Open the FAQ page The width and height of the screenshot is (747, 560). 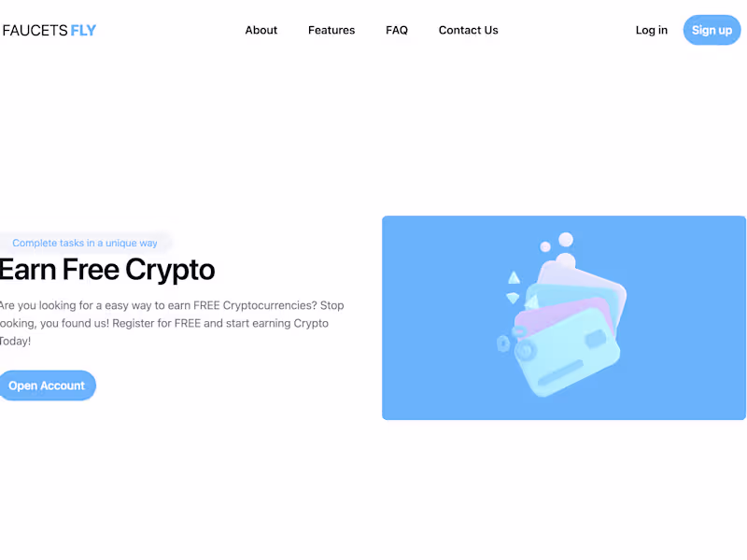(x=397, y=31)
